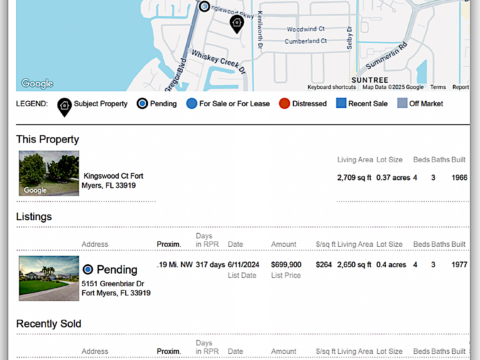Click the Off Market legend square
The image size is (480, 360).
402,103
